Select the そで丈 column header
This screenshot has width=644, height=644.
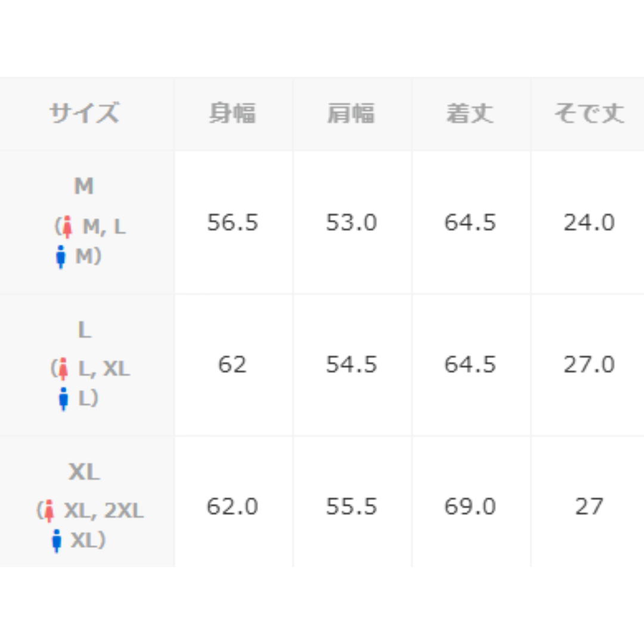[588, 114]
